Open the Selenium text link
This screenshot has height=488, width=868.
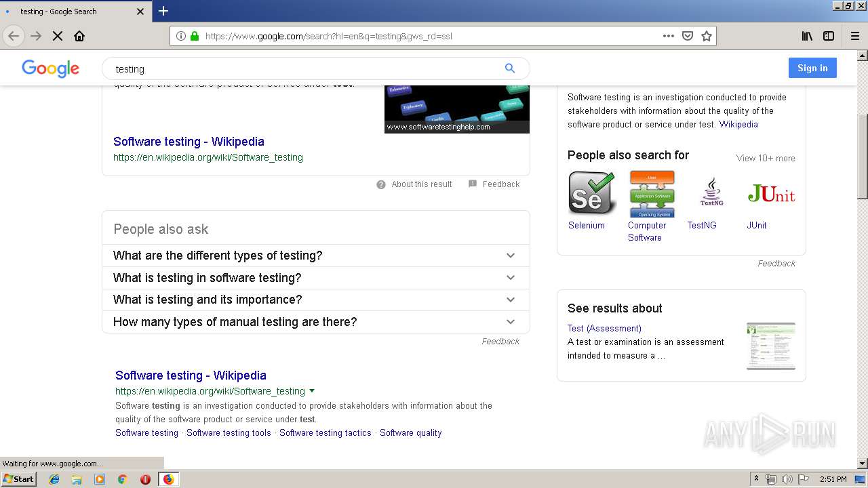pyautogui.click(x=587, y=226)
